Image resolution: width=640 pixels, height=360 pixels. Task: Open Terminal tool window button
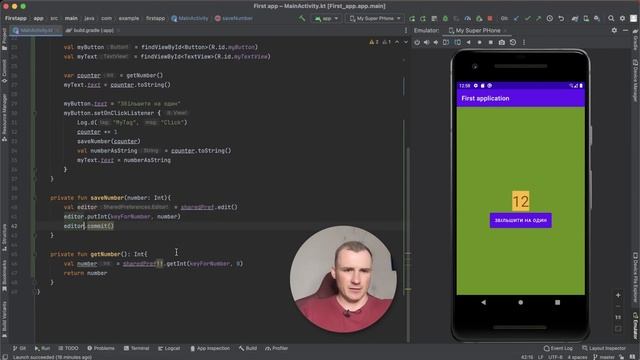point(136,348)
